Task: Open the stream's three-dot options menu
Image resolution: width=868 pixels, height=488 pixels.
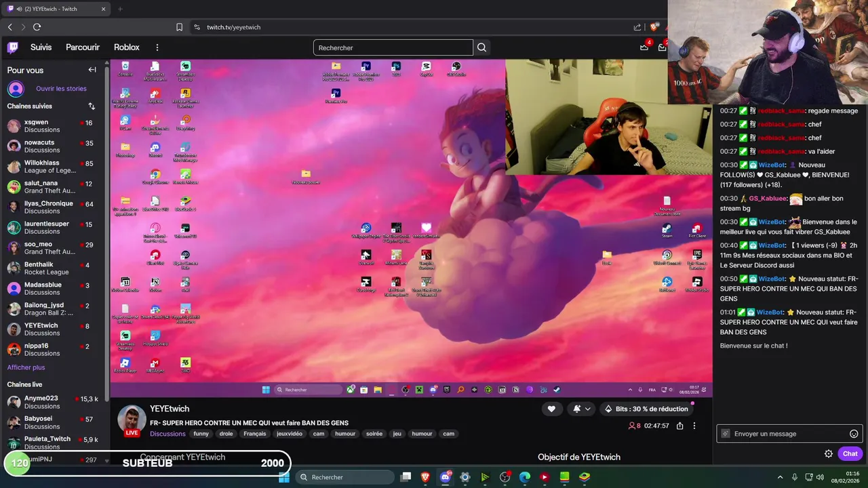Action: click(x=694, y=426)
